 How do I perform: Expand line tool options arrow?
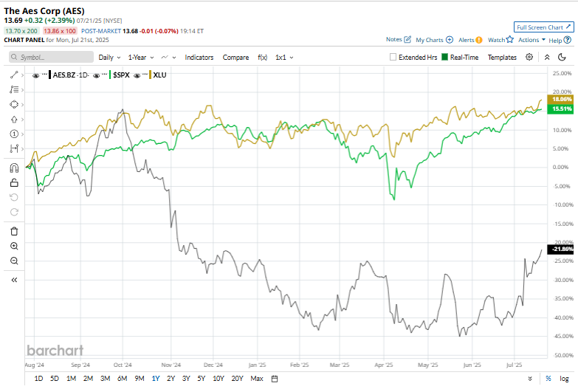22,75
